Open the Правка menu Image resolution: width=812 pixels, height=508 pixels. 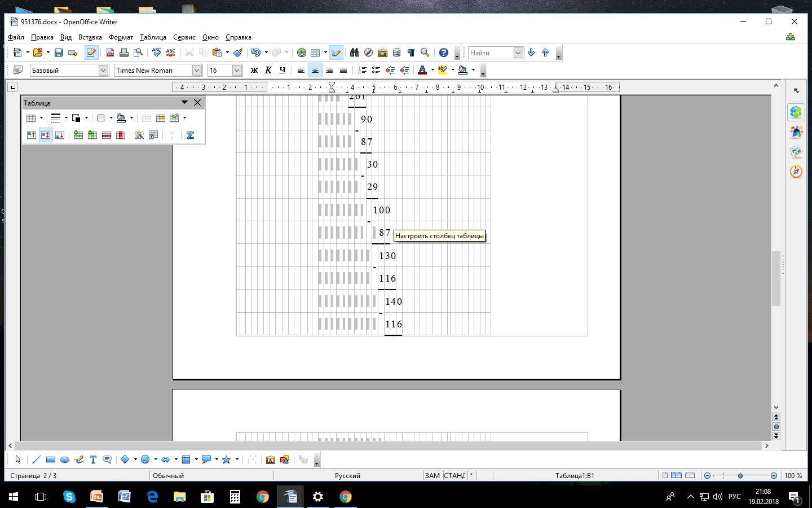(42, 37)
